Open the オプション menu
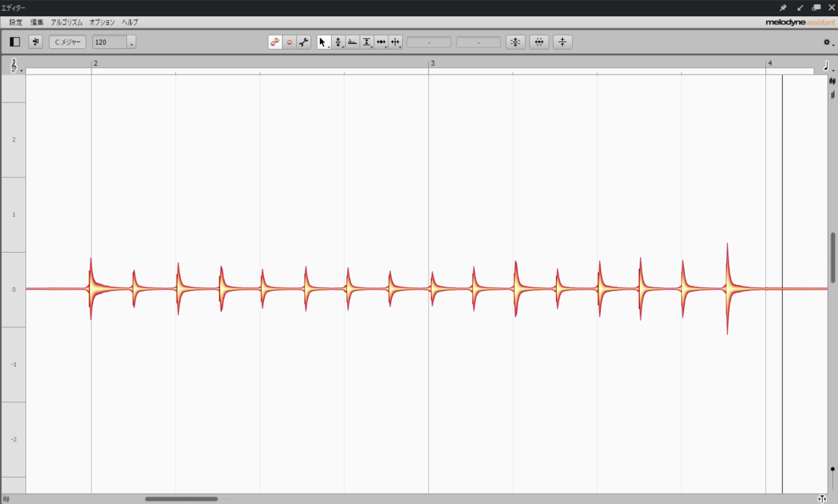 coord(102,22)
